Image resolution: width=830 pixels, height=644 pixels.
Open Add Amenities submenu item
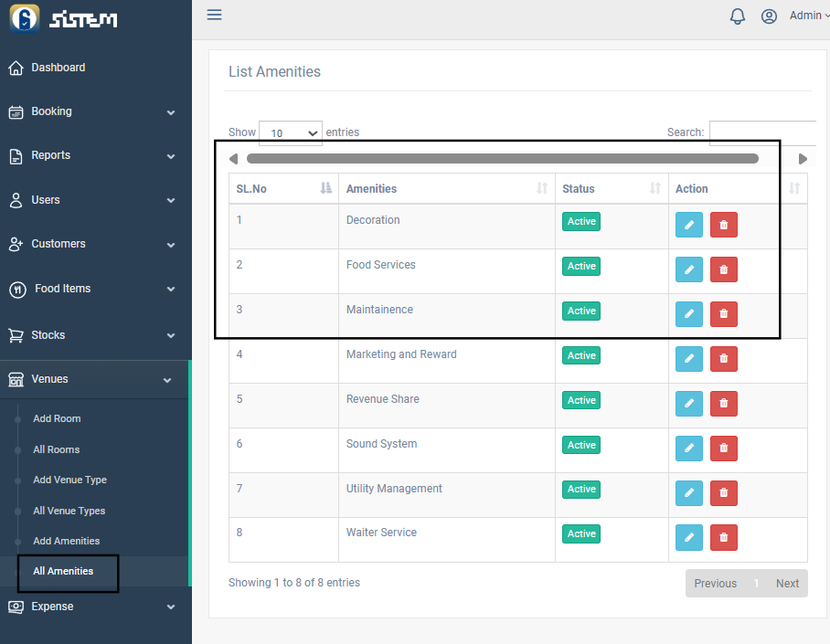66,541
